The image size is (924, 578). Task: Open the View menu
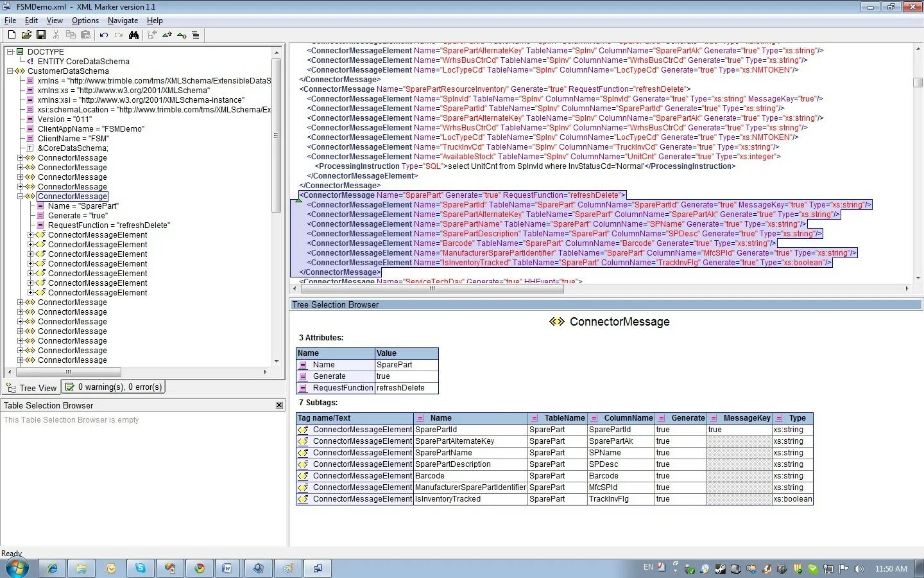click(55, 21)
